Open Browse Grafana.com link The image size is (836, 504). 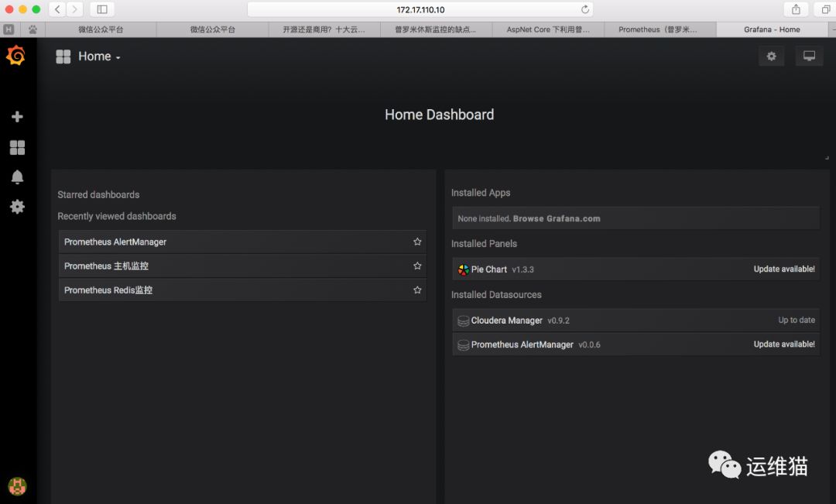pos(557,218)
